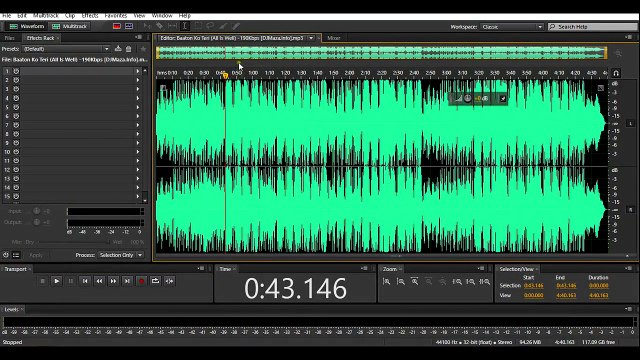The width and height of the screenshot is (640, 360).
Task: Toggle power for effect slot 8
Action: 16,134
